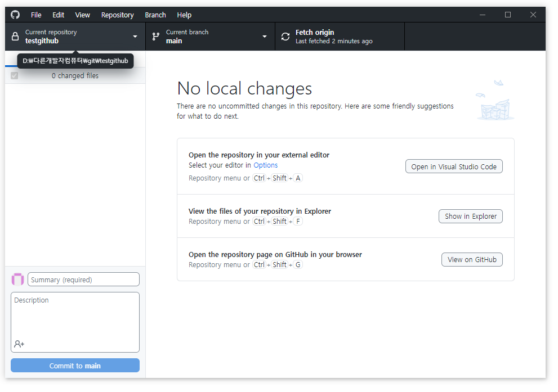Open the Edit menu
The height and width of the screenshot is (392, 558).
click(59, 15)
